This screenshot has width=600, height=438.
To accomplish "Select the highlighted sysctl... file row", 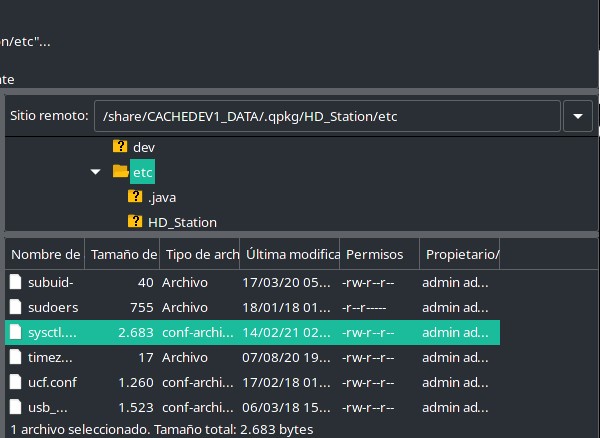I will [250, 333].
